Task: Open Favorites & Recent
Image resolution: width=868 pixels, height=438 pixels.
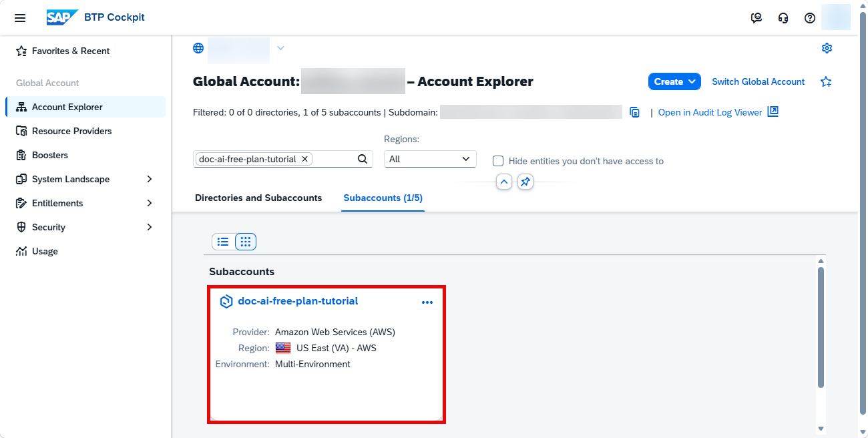Action: coord(85,51)
